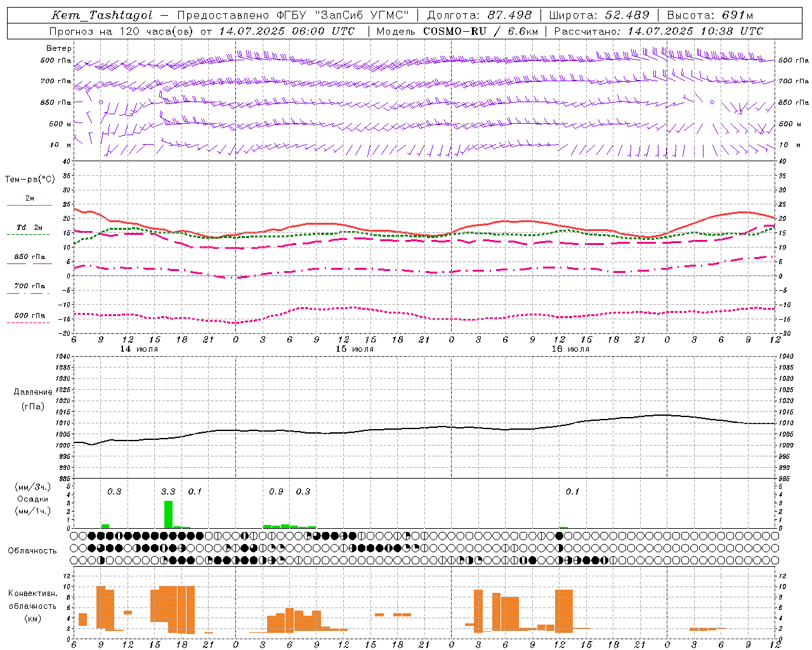Click the '(мм/3ч.)' precipitation unit label

[x=32, y=487]
